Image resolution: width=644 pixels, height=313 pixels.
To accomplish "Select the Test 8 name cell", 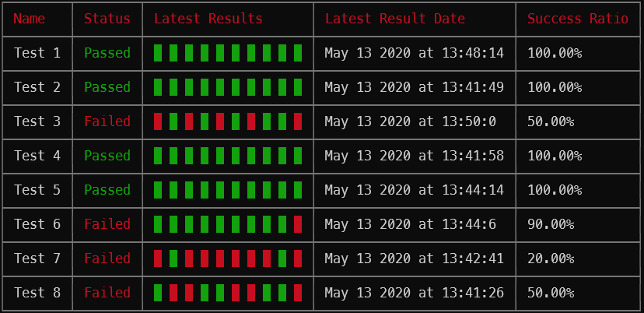I will pos(37,293).
